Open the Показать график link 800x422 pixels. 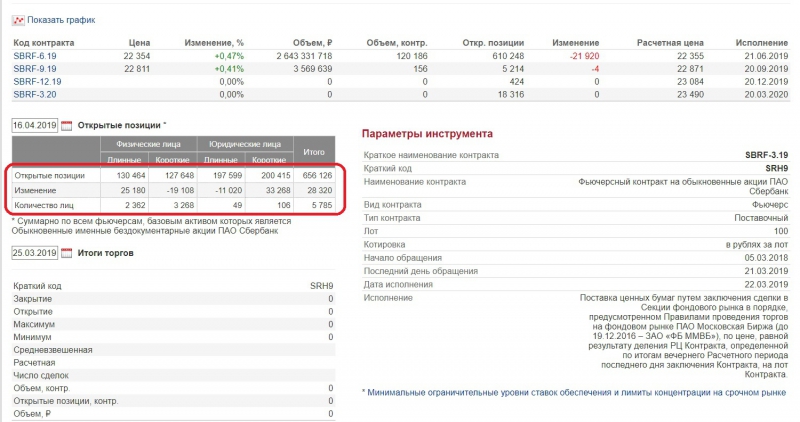61,20
